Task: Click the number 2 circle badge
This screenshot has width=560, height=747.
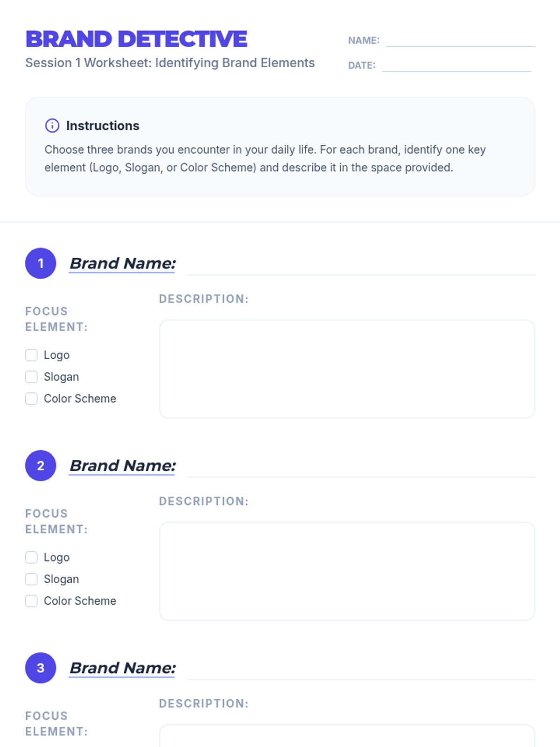Action: (x=41, y=465)
